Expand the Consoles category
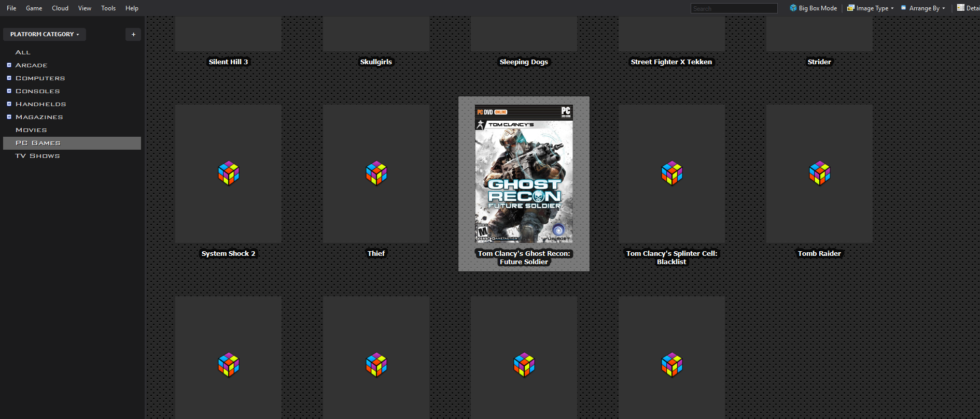This screenshot has height=419, width=980. pyautogui.click(x=9, y=91)
